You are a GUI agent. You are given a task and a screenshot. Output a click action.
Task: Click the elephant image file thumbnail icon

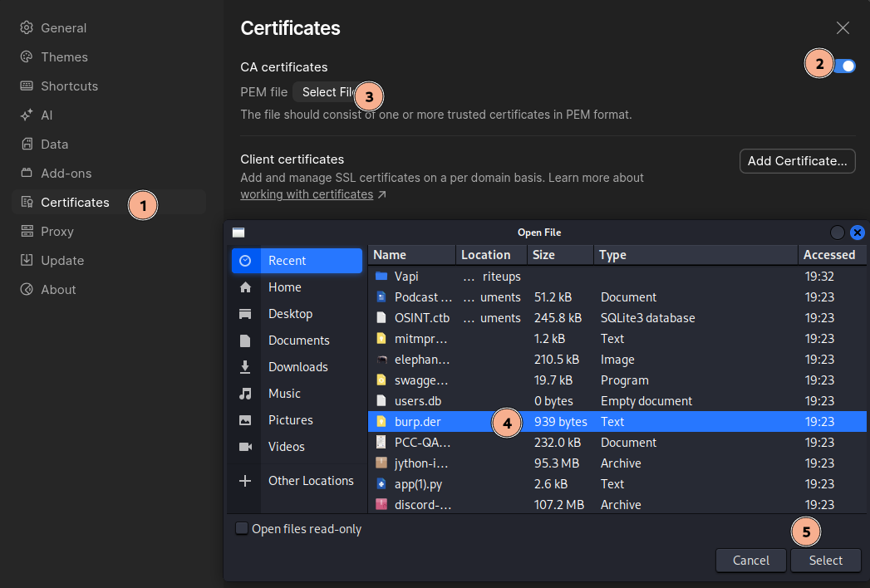click(381, 360)
